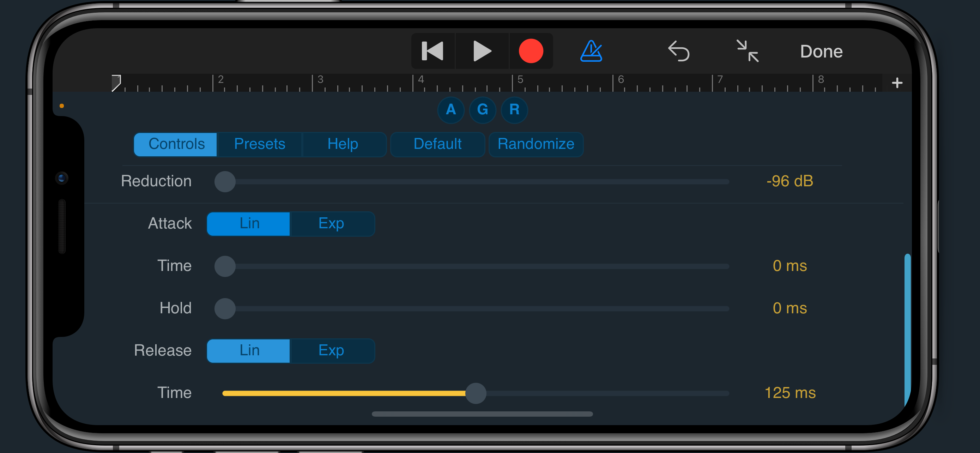The height and width of the screenshot is (453, 980).
Task: Start playback with the Play button
Action: point(482,51)
